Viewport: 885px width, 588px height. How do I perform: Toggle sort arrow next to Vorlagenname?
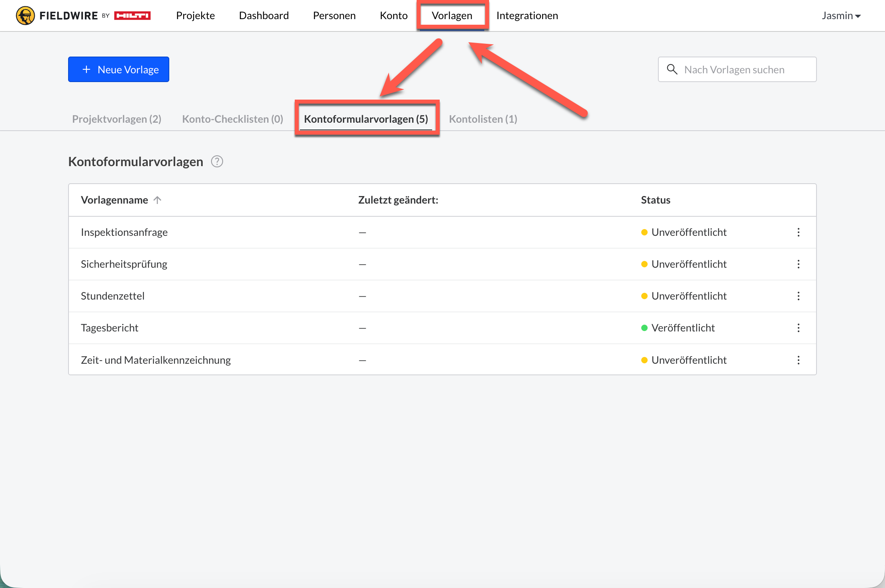point(157,200)
